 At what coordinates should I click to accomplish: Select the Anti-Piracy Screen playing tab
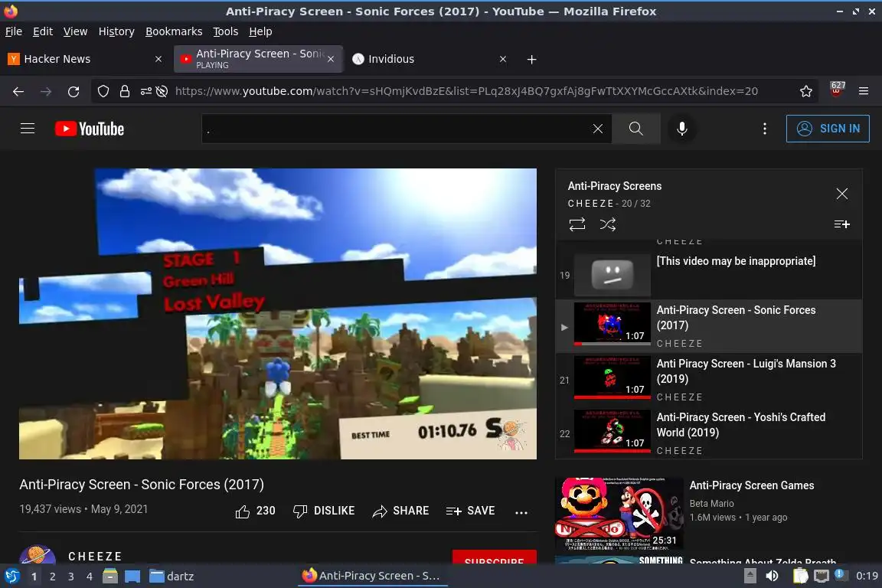[258, 59]
